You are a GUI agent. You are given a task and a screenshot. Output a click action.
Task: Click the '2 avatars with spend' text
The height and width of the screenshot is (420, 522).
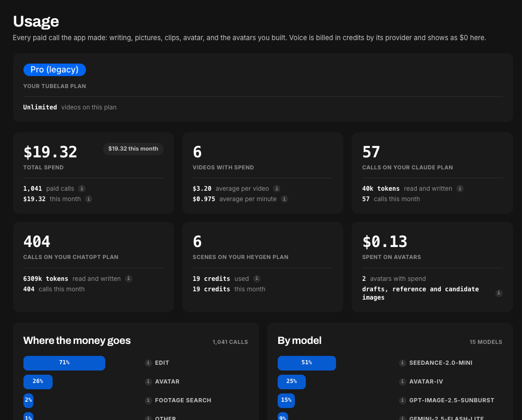pyautogui.click(x=394, y=279)
